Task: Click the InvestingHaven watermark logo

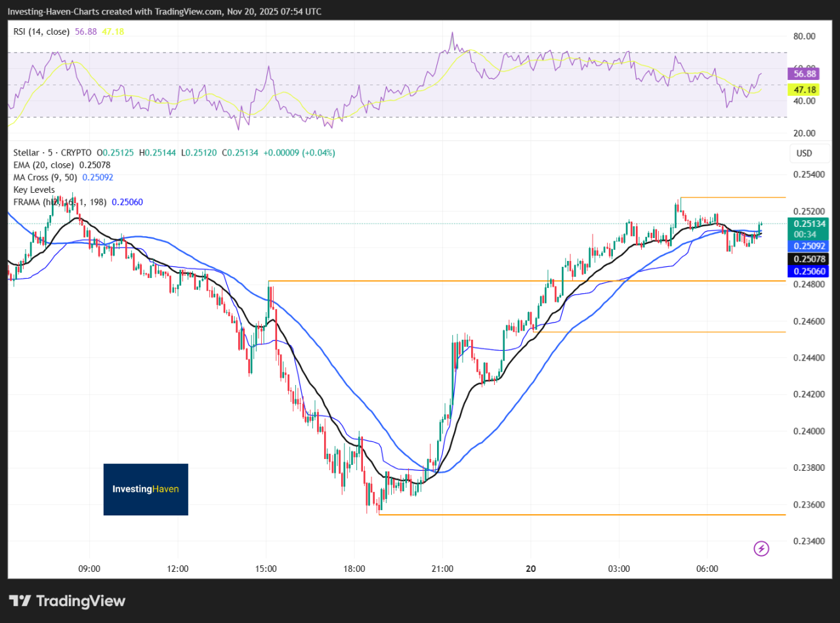Action: click(146, 489)
